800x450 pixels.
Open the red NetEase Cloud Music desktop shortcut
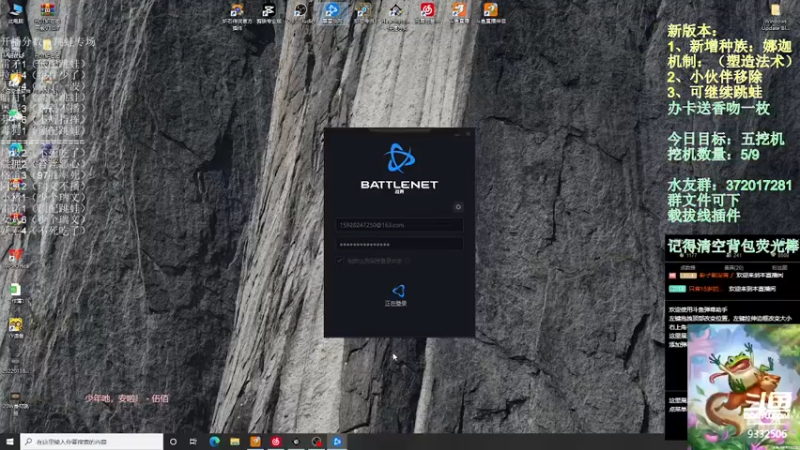(x=427, y=13)
